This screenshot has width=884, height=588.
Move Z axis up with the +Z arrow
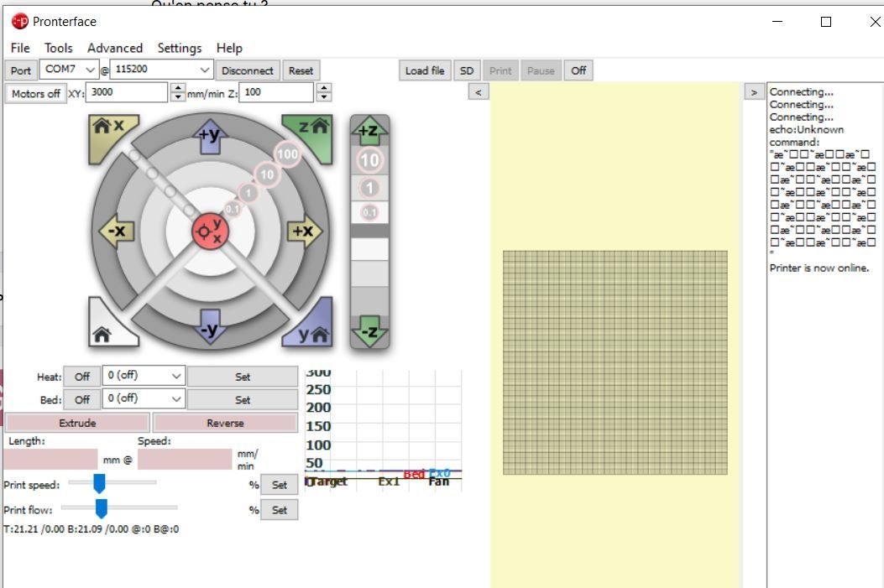click(x=369, y=130)
